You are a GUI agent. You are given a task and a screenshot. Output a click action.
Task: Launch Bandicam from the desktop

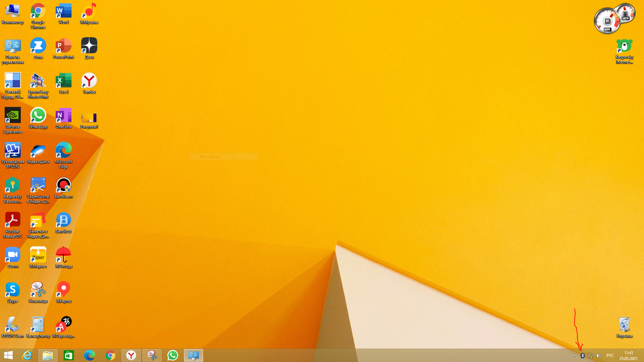pos(63,188)
